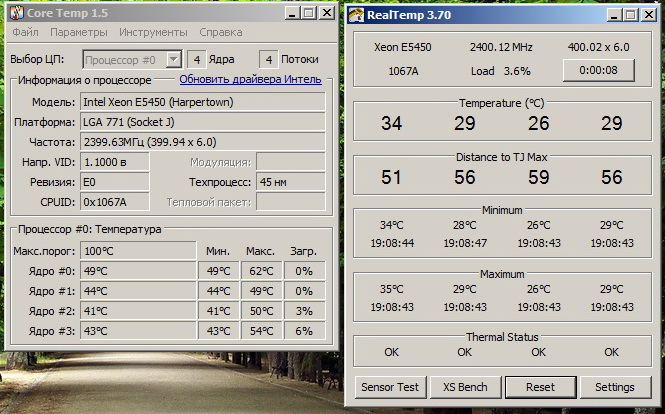
Task: Click the RealTemp title bar icon
Action: point(356,15)
